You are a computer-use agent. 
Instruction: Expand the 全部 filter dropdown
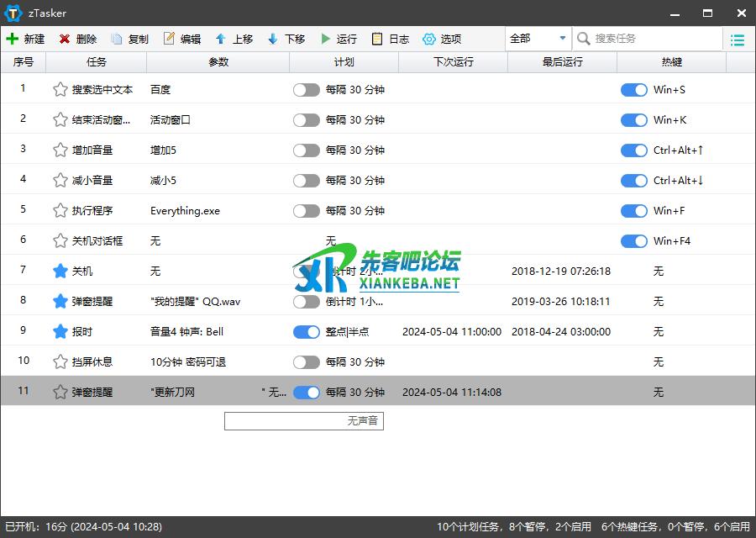coord(538,39)
